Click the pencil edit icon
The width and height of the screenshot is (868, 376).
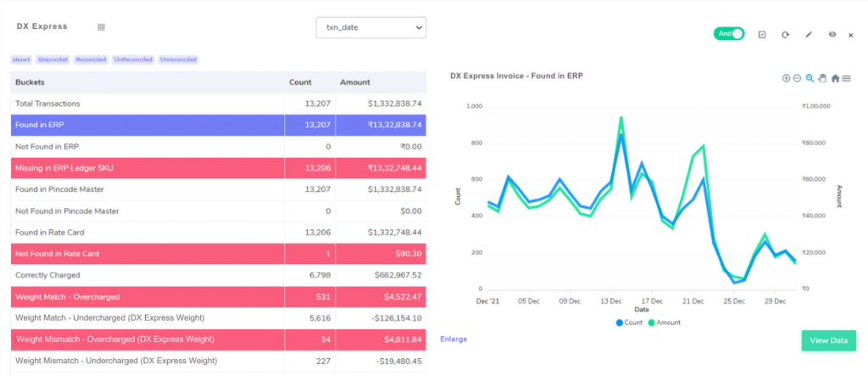click(x=808, y=35)
